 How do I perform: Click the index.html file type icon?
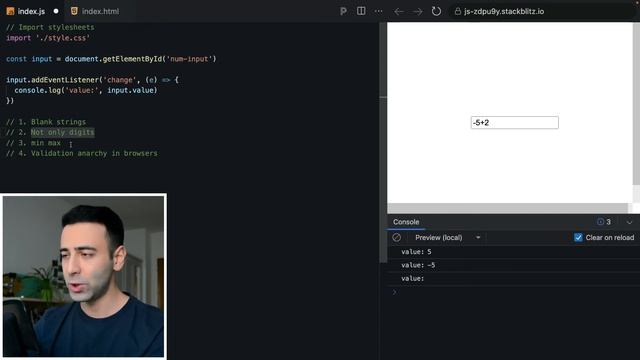click(x=74, y=11)
